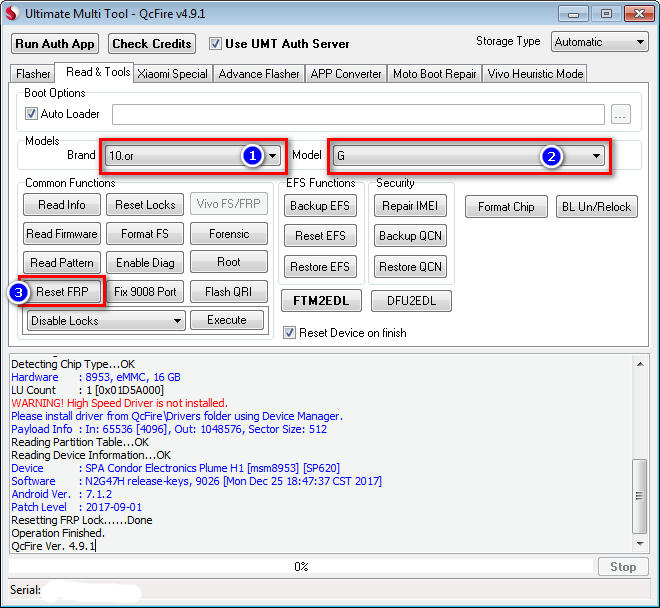Click the loader browse (...) button
The image size is (660, 608).
pos(620,114)
